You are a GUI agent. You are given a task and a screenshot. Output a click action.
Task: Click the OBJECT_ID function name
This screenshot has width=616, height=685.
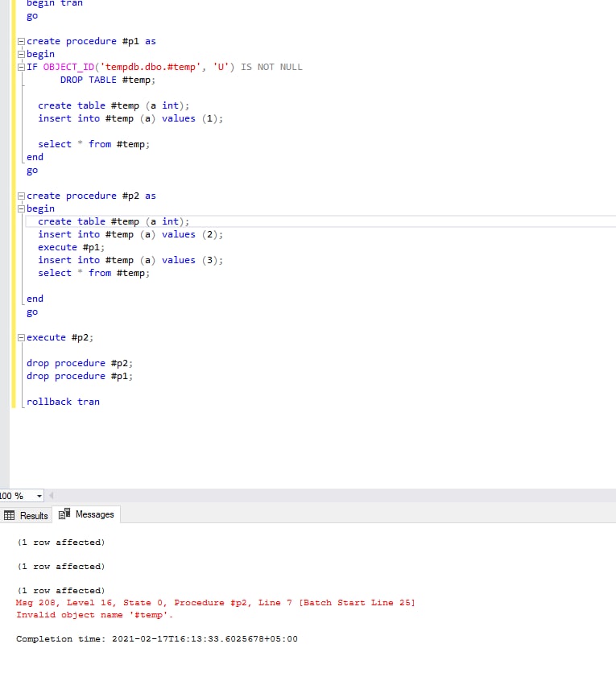click(x=68, y=68)
